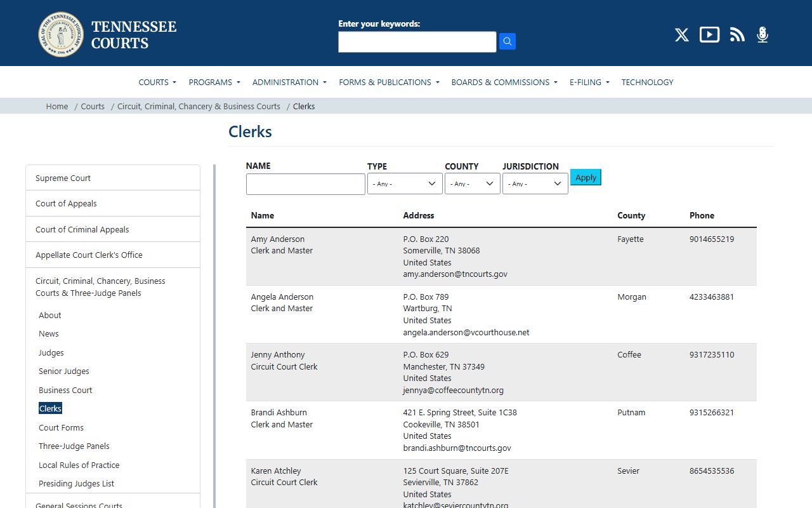Go to Home in breadcrumb

[57, 106]
